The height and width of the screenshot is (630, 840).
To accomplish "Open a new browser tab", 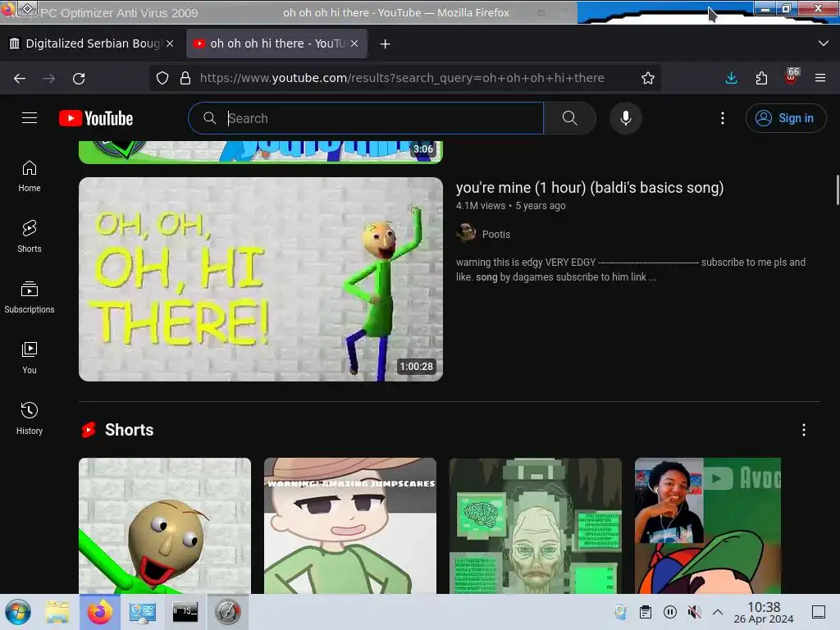I will pyautogui.click(x=386, y=44).
